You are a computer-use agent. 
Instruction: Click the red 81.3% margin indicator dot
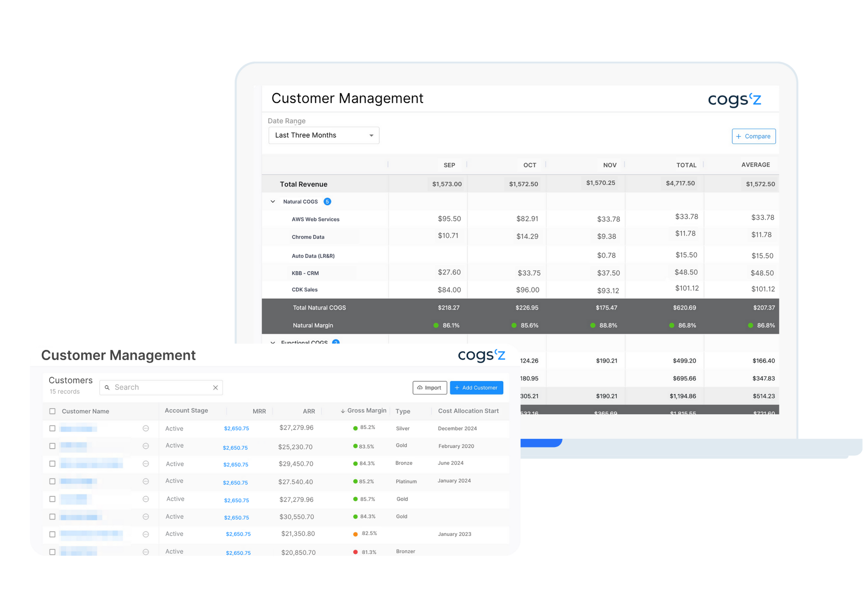point(356,552)
